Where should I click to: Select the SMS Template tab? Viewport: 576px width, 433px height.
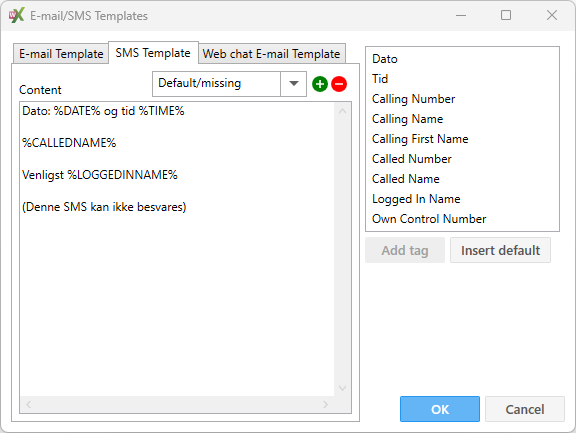(x=153, y=53)
